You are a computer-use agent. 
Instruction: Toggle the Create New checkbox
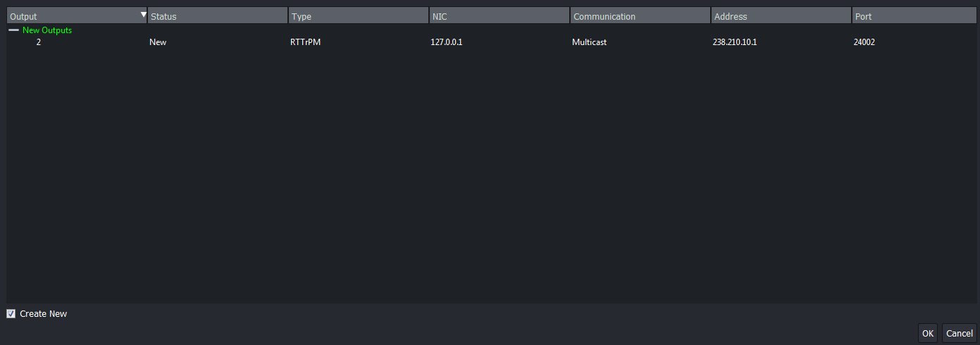pyautogui.click(x=11, y=314)
